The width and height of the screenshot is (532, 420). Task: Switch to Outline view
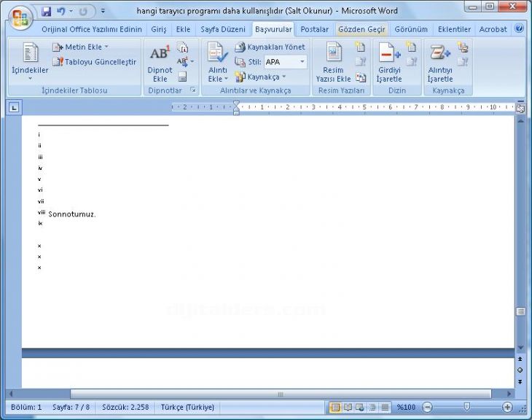(372, 407)
